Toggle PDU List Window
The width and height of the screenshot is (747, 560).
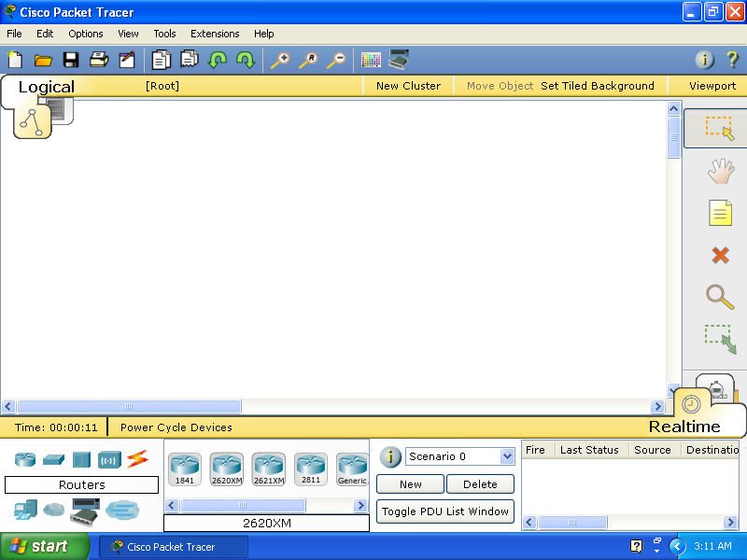445,511
